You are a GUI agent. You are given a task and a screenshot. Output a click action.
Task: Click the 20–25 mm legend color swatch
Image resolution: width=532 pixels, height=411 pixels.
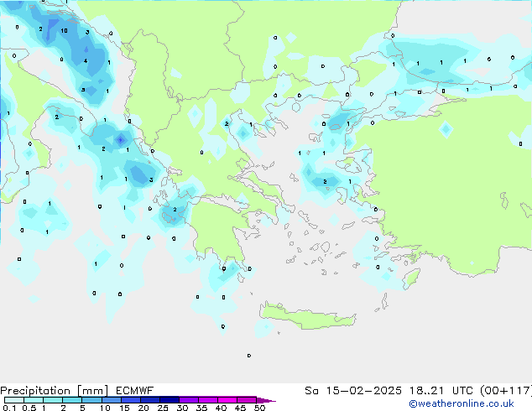(x=150, y=400)
